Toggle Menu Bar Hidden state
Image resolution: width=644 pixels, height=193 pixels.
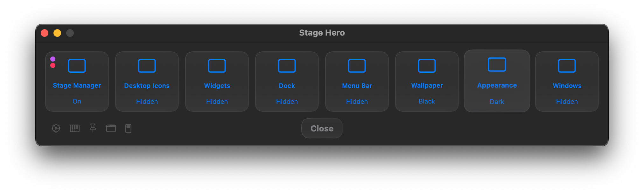tap(357, 102)
